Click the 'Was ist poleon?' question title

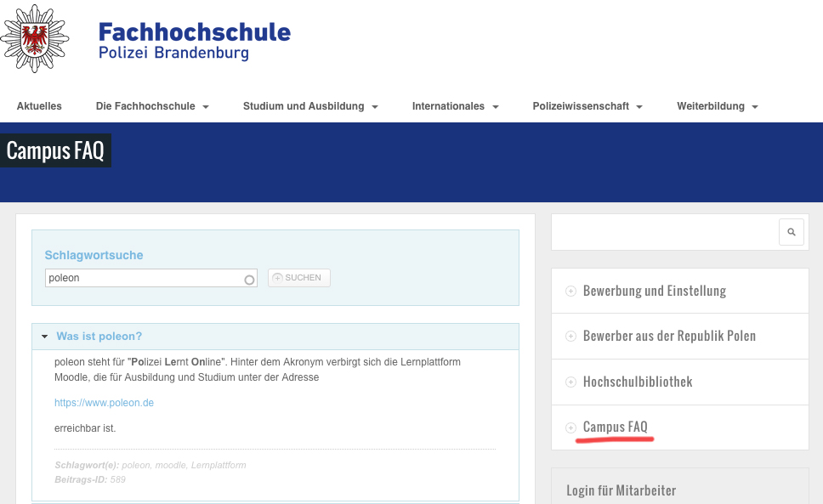(99, 337)
